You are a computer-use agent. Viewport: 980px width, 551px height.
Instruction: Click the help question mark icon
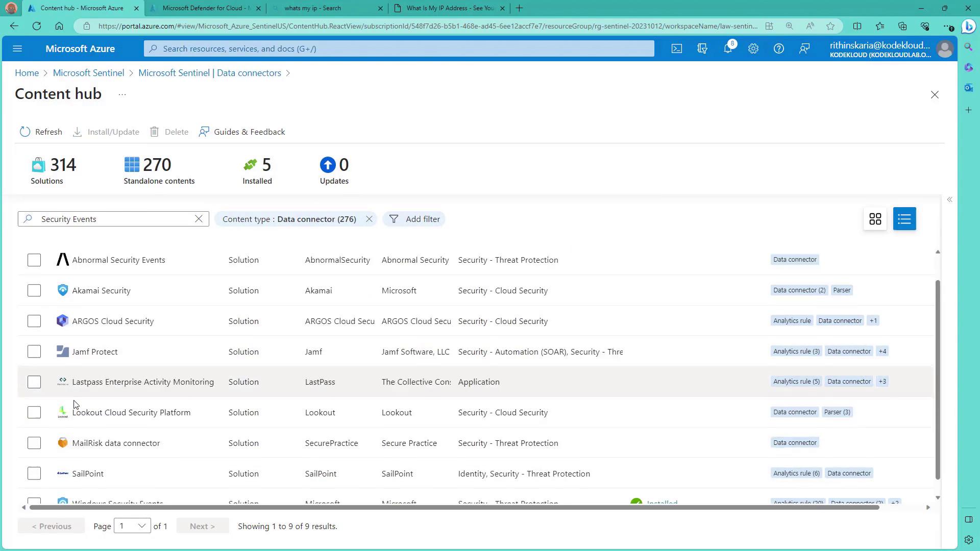point(778,48)
